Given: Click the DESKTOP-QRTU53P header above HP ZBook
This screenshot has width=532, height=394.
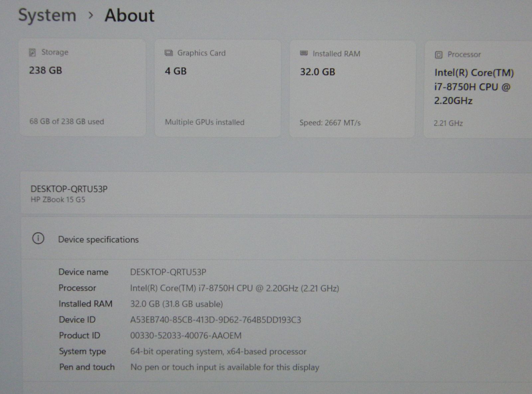Looking at the screenshot, I should [69, 189].
